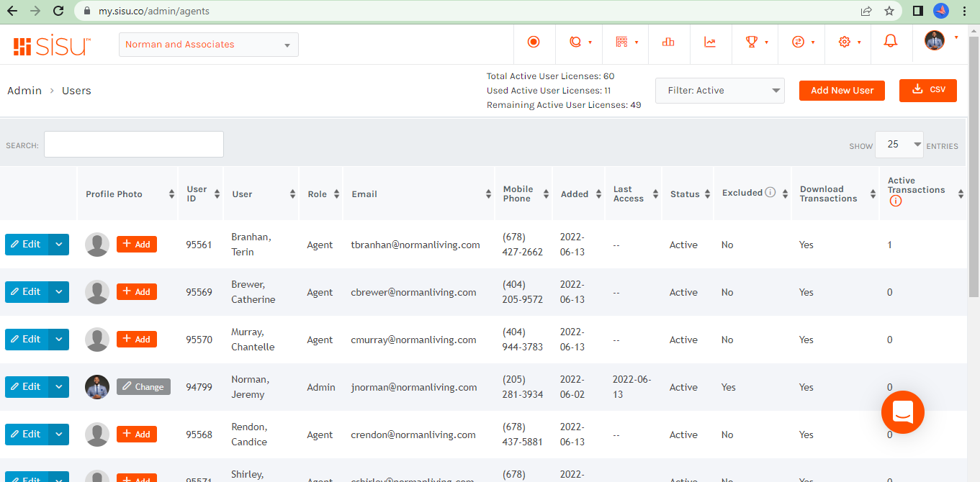Click the transactions swap arrows icon
This screenshot has width=980, height=482.
pos(798,42)
